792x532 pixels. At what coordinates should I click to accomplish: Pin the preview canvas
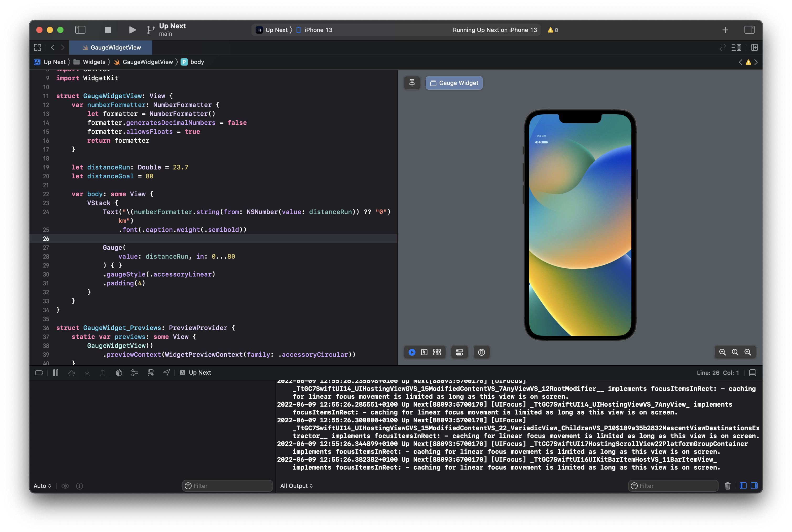click(x=412, y=83)
